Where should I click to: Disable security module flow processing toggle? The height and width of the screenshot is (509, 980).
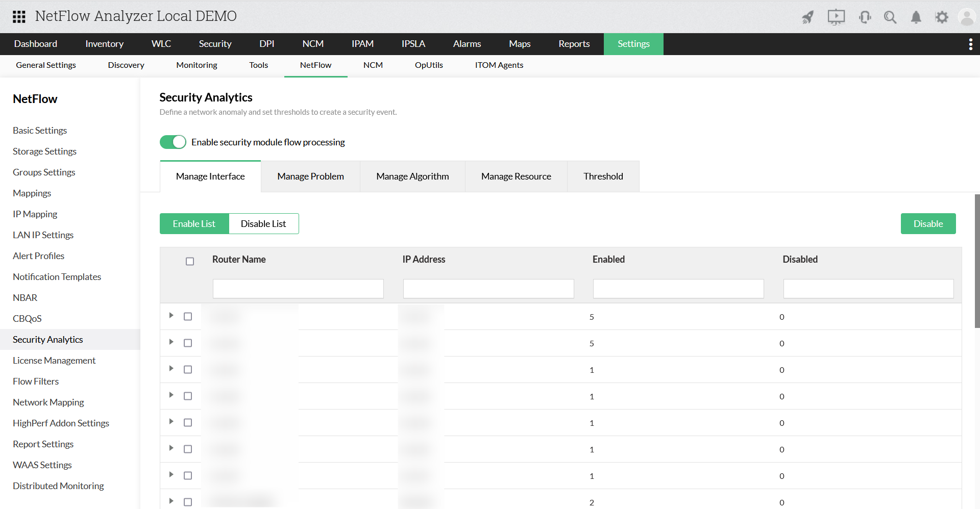pos(173,142)
